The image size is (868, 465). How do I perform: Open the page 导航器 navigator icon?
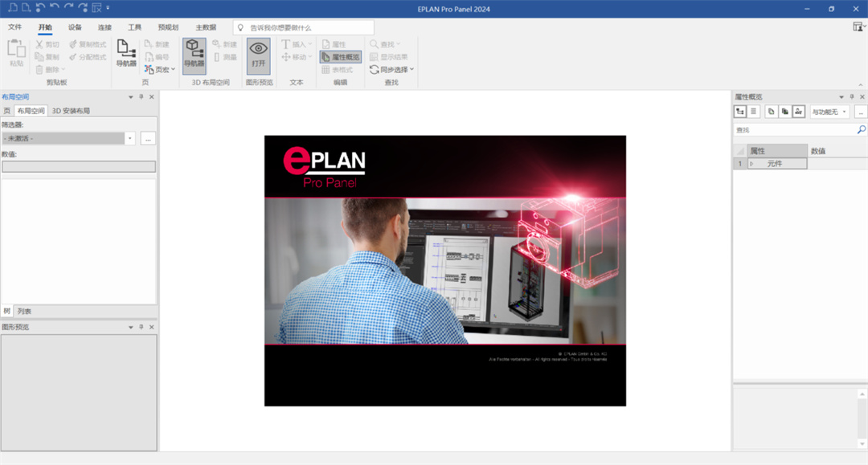tap(126, 53)
